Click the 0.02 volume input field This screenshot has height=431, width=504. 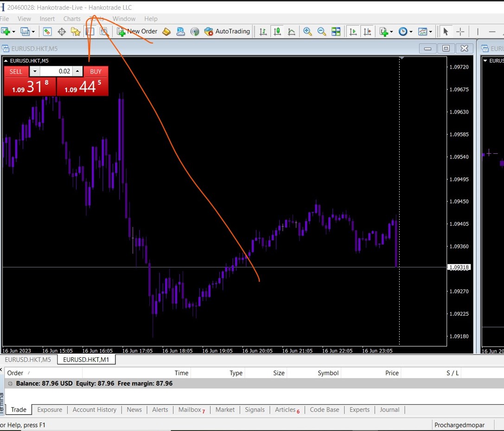[56, 71]
